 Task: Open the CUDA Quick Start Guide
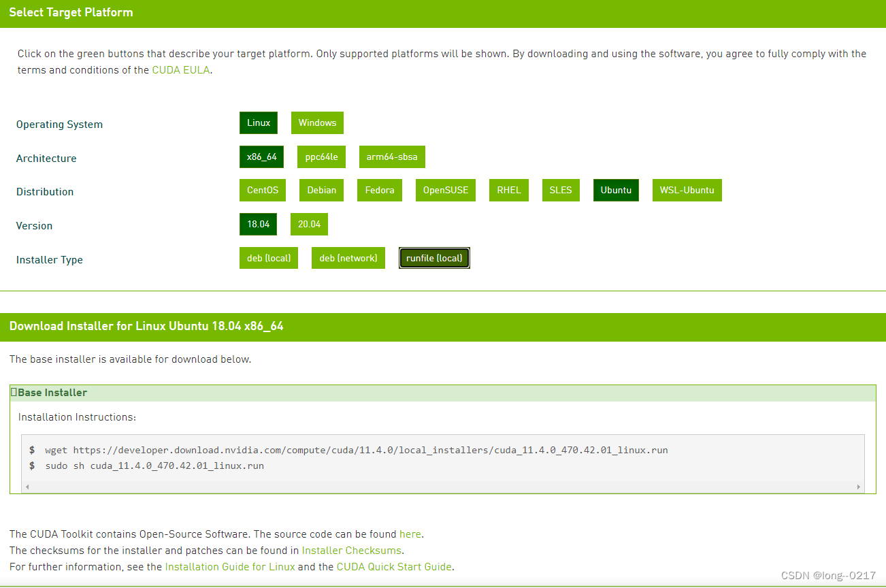tap(394, 566)
